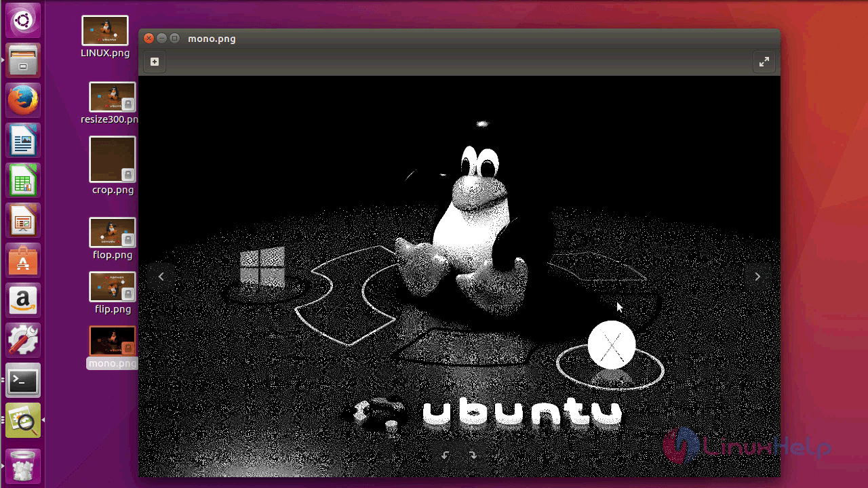The height and width of the screenshot is (488, 868).
Task: Open the Trash in launcher
Action: pyautogui.click(x=23, y=465)
